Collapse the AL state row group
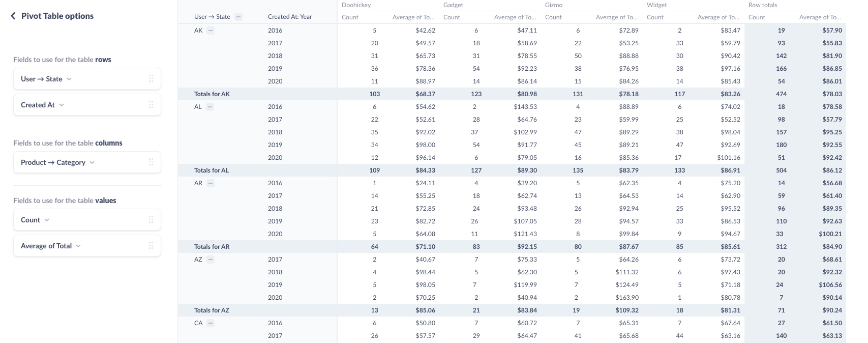Screen dimensions: 868x343 click(210, 107)
